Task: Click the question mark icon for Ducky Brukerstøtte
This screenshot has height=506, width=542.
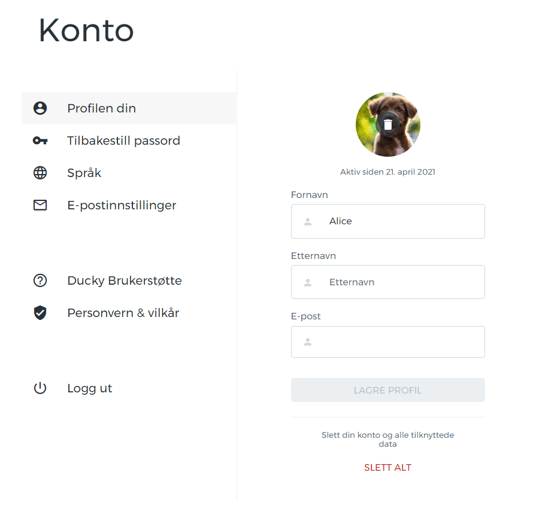Action: point(40,281)
